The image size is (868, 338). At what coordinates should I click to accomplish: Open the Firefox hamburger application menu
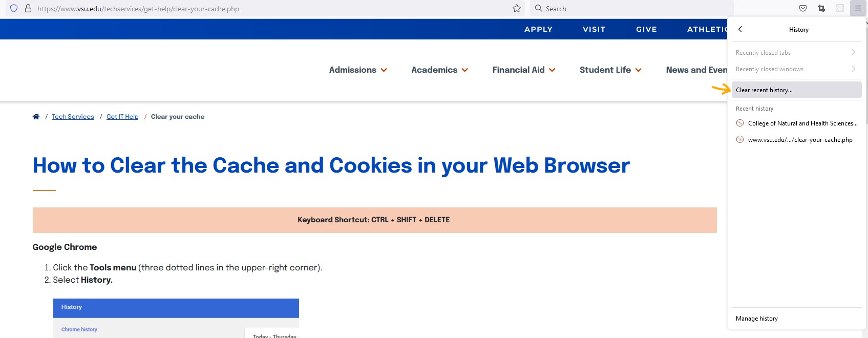click(858, 8)
